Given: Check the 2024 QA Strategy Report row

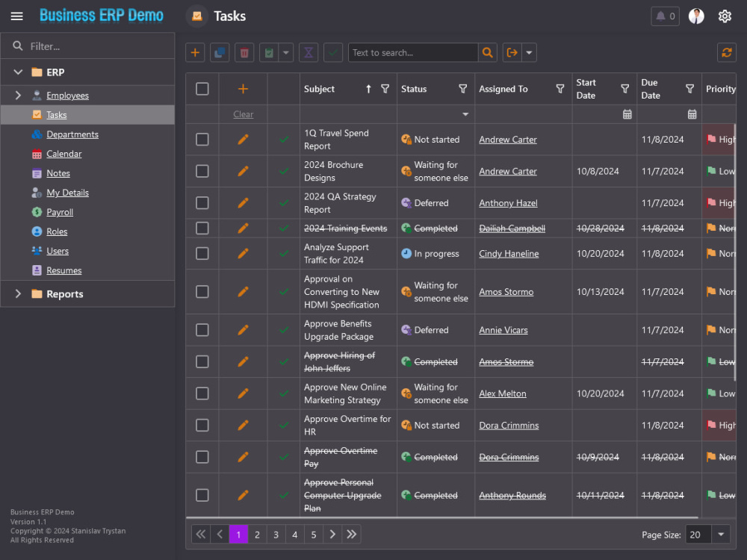Looking at the screenshot, I should (x=202, y=203).
